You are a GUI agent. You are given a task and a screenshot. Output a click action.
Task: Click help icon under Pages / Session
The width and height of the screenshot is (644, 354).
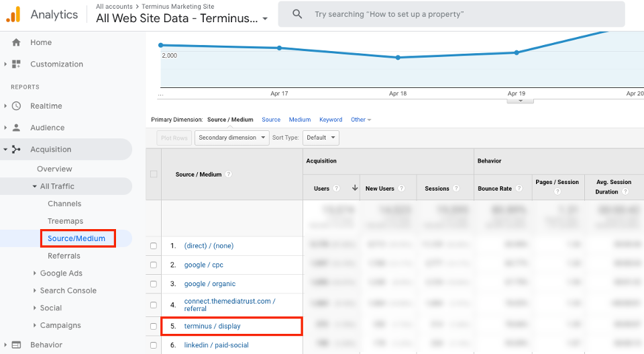557,191
